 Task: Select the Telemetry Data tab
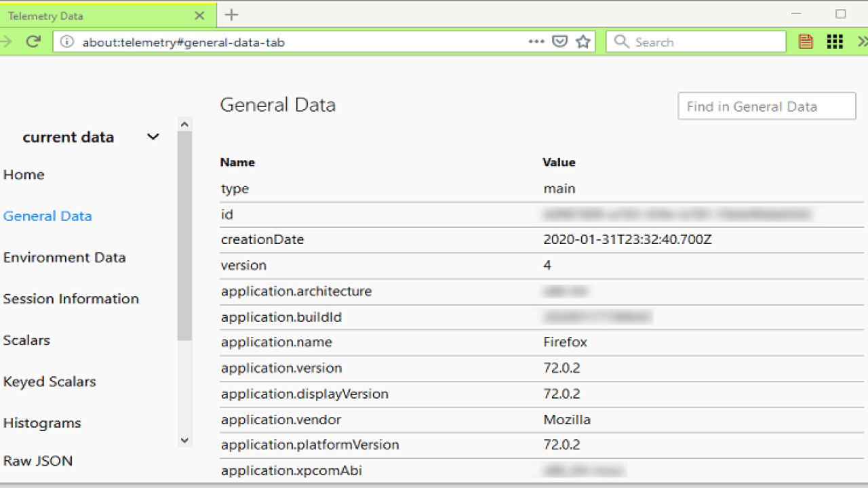click(108, 16)
